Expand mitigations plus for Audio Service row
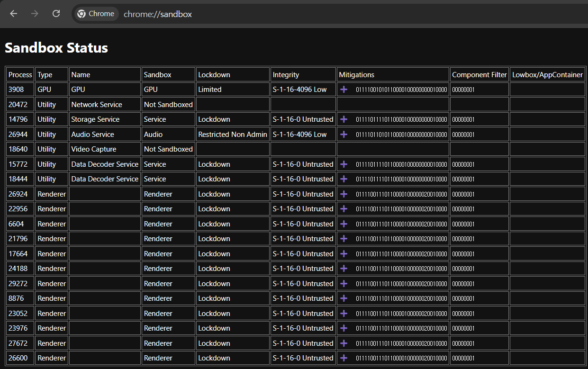588x369 pixels. 344,135
